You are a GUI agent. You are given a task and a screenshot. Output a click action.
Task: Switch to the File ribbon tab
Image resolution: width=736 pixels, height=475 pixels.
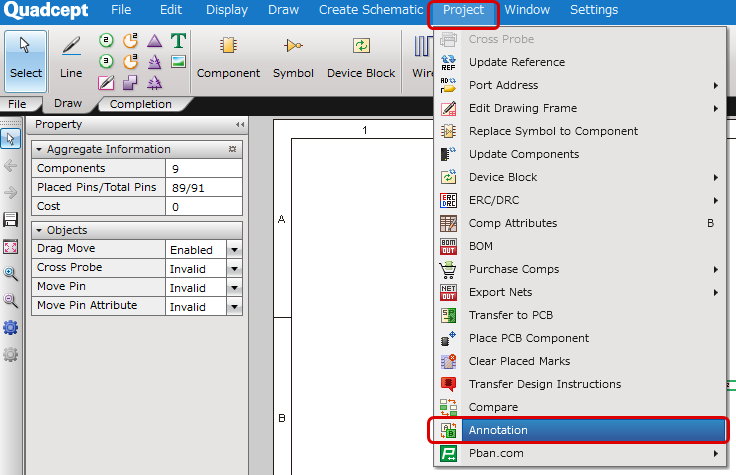coord(17,104)
